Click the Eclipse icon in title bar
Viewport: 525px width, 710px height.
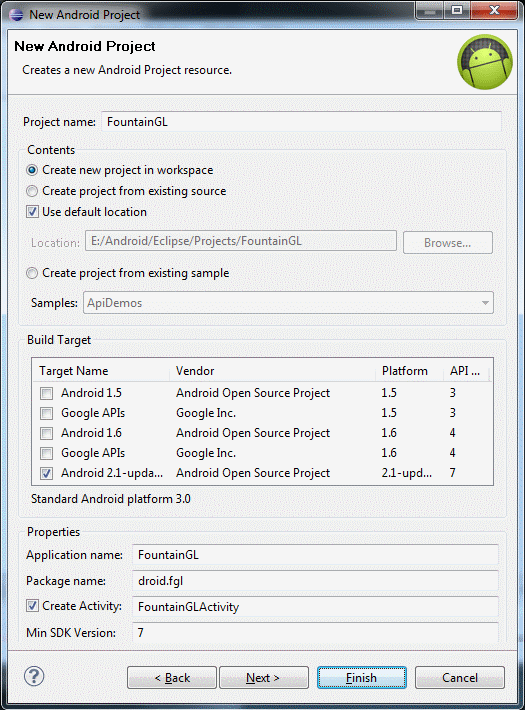pos(16,14)
